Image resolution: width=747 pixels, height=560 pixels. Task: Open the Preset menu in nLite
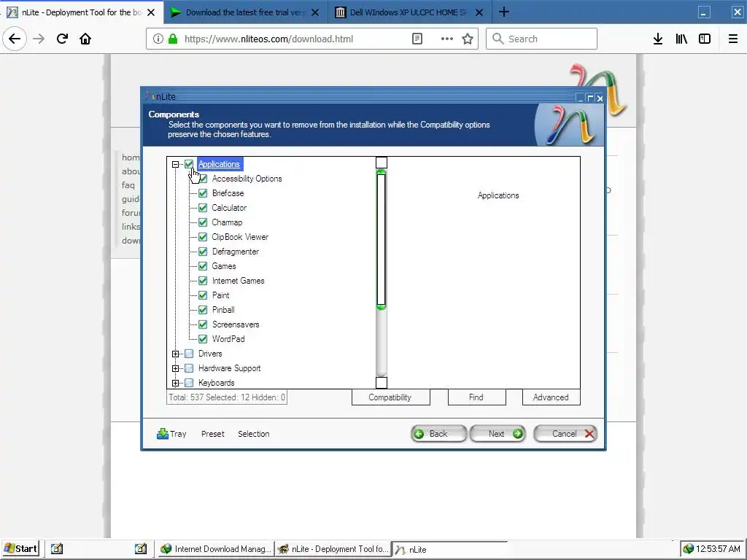(x=212, y=434)
